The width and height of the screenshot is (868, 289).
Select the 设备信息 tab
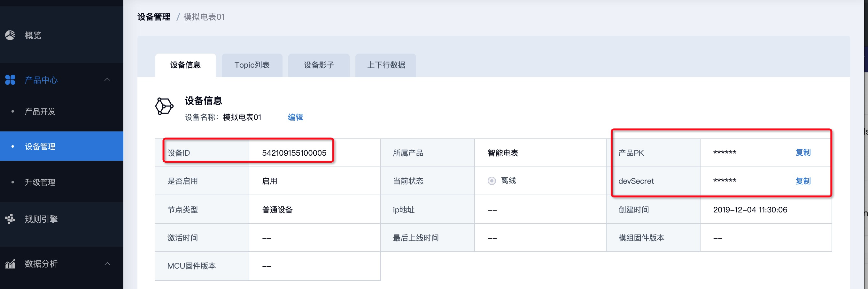[185, 65]
